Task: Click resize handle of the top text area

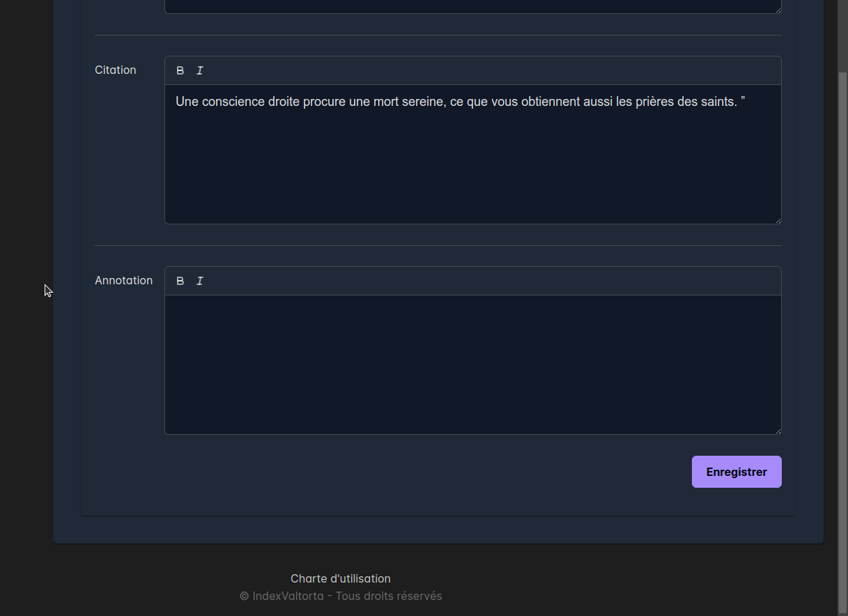Action: 777,10
